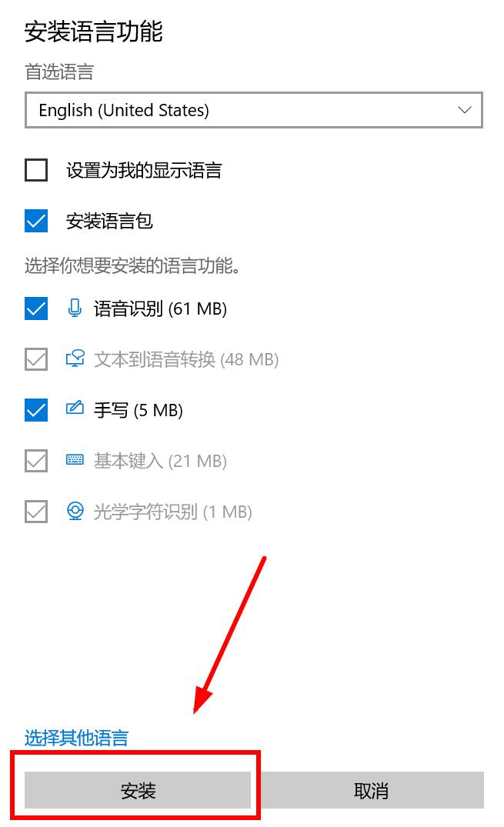The width and height of the screenshot is (504, 827).
Task: Click the greyed 光学字符识别 checkbox
Action: tap(36, 511)
